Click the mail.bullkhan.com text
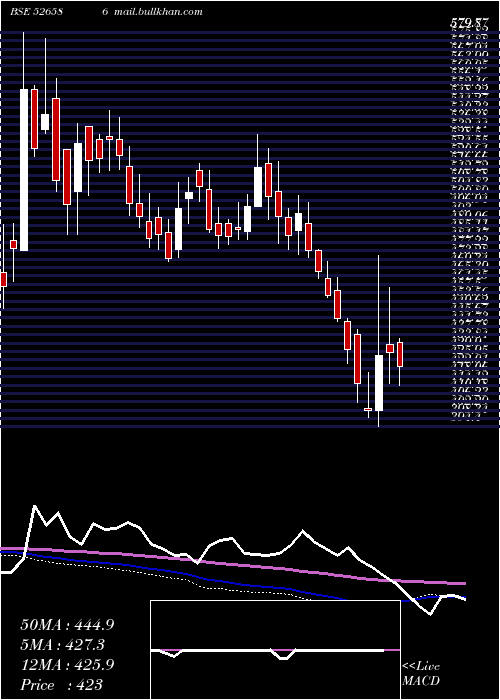Viewport: 500px width, 700px height. coord(158,12)
